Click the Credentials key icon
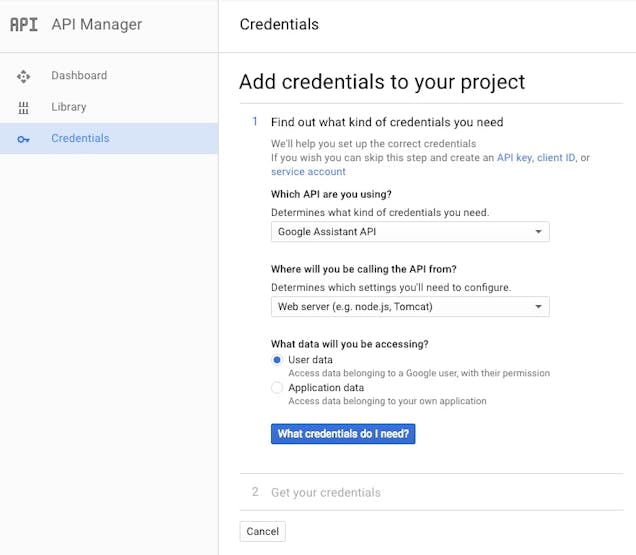The image size is (636, 555). (23, 140)
